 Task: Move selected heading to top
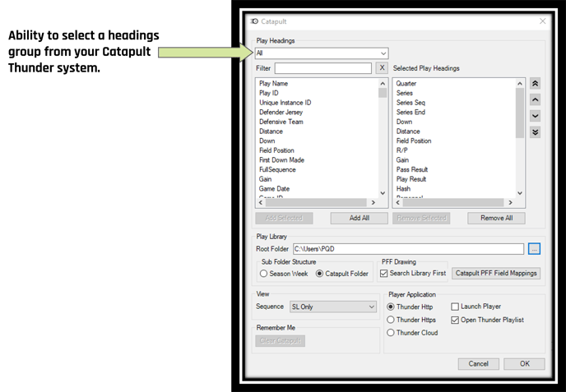(535, 83)
